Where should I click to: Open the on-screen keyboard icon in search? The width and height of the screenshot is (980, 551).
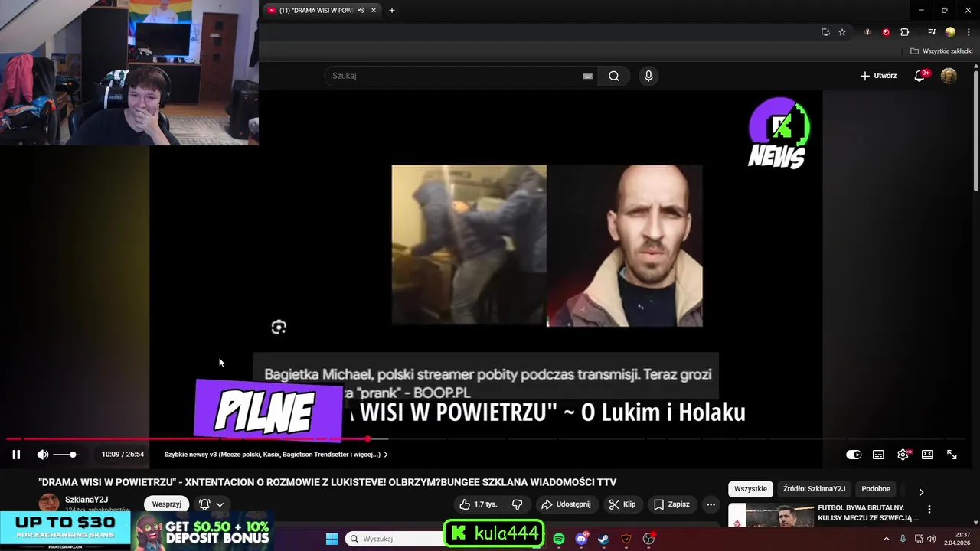coord(587,76)
